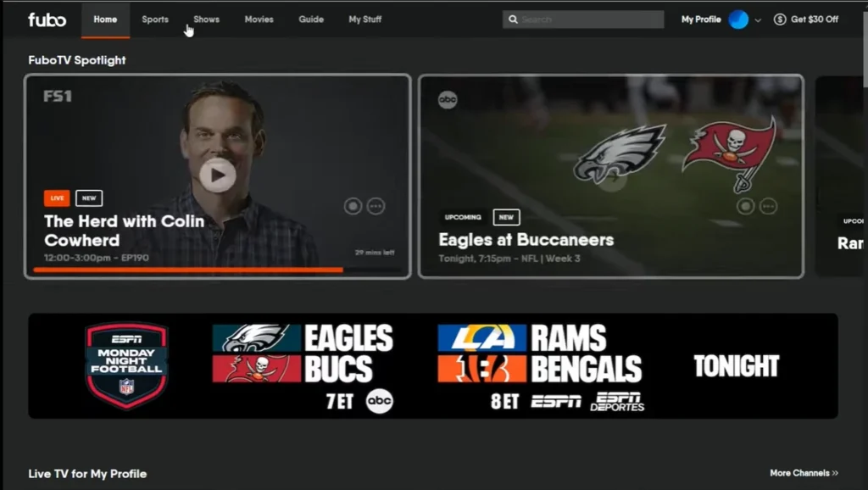Select the My Stuff tab
Screen dimensions: 868x490
(364, 19)
